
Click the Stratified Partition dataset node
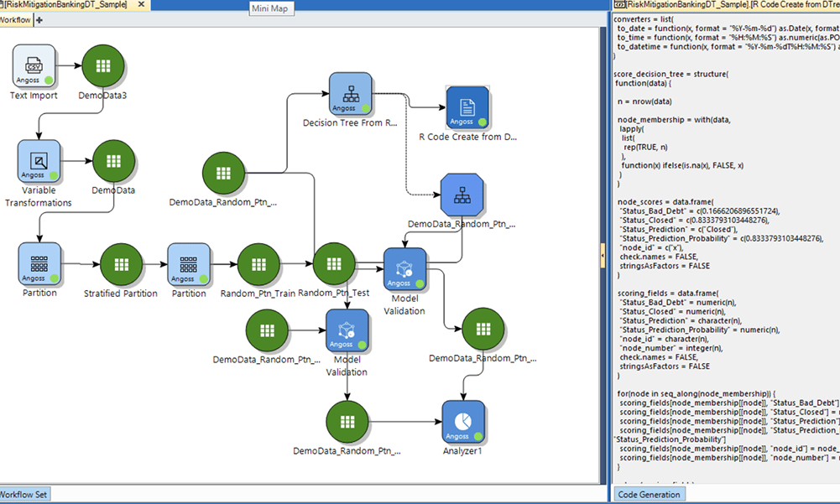coord(122,264)
